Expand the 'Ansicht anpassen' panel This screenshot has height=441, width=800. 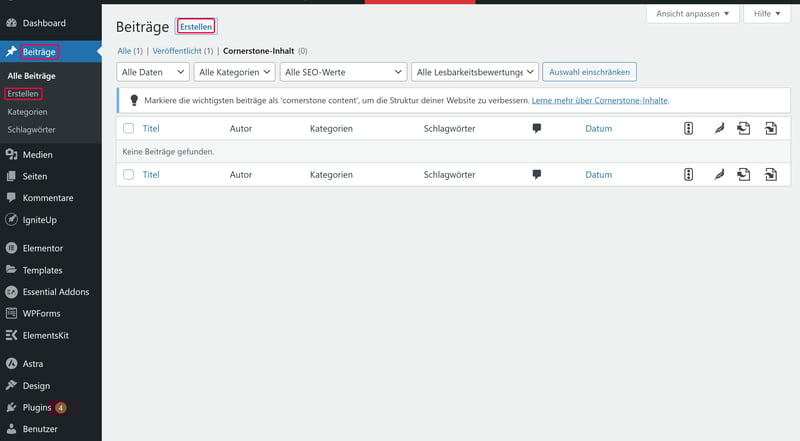[692, 14]
